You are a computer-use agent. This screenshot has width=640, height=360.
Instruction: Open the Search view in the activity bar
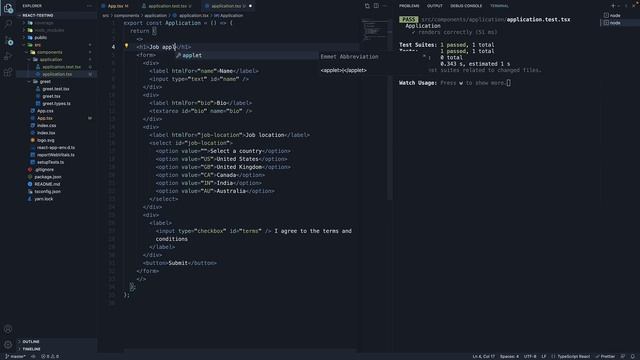click(x=8, y=24)
